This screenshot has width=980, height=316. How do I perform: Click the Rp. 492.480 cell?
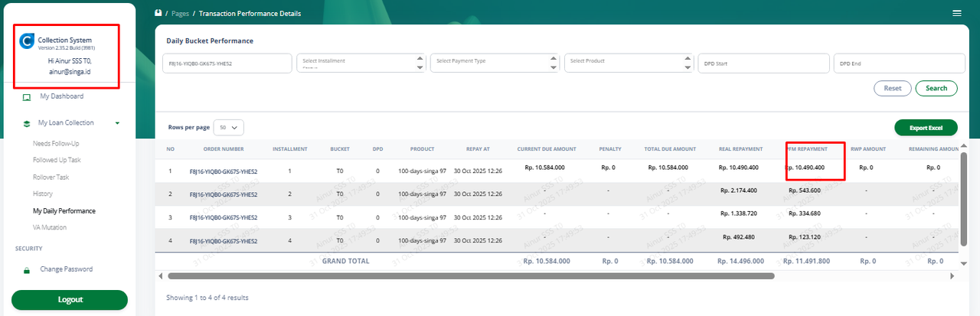(740, 236)
